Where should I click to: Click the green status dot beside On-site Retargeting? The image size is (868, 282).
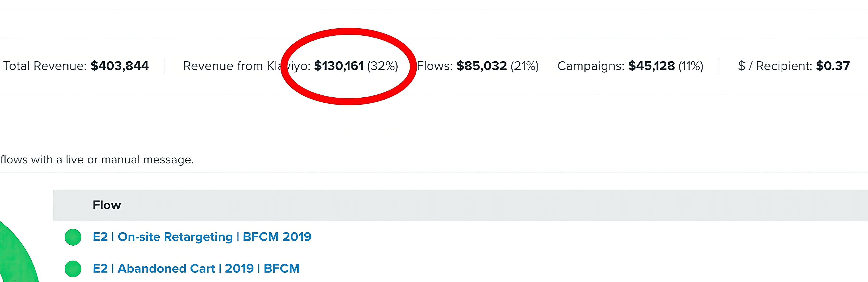click(x=73, y=237)
